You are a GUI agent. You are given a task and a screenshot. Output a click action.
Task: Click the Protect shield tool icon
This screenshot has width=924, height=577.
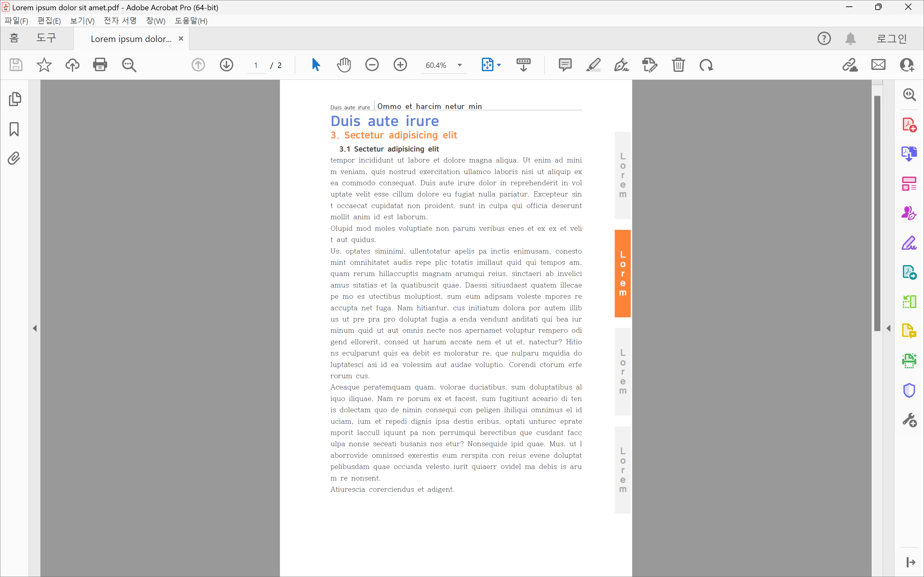pyautogui.click(x=909, y=390)
